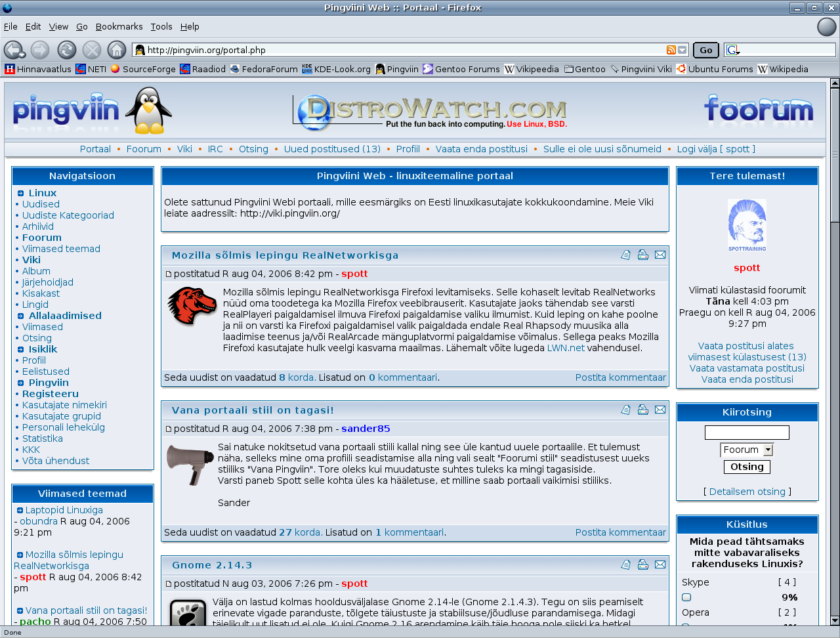Click the orange RSS feed icon in address bar
The image size is (840, 638).
click(x=671, y=50)
